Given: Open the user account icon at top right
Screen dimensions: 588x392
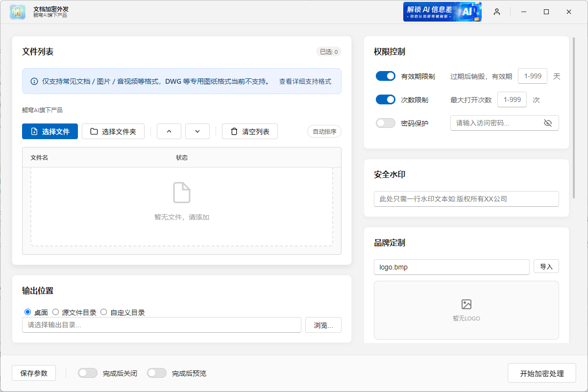Looking at the screenshot, I should [497, 12].
